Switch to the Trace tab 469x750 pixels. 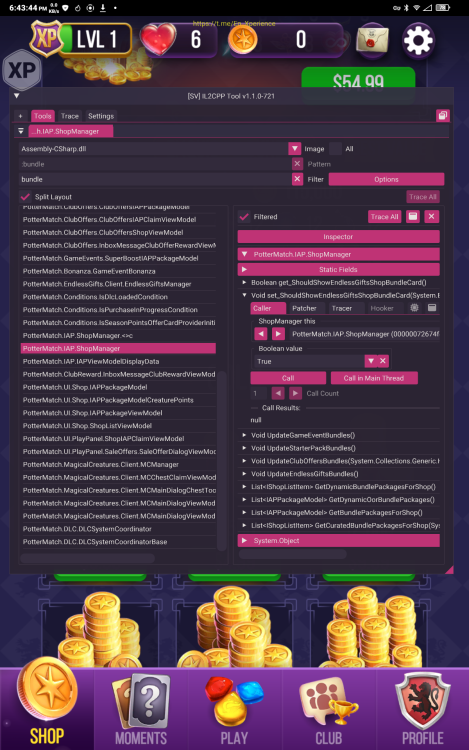(x=70, y=116)
